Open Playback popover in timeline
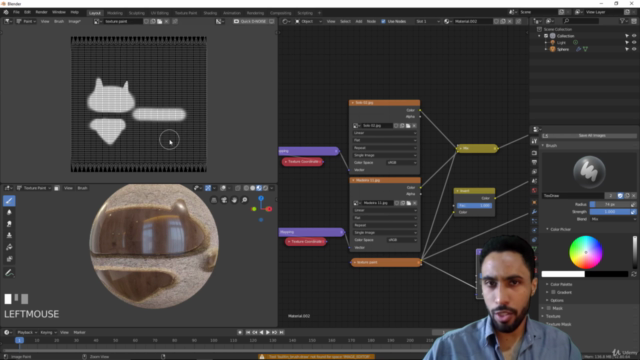 pyautogui.click(x=27, y=333)
